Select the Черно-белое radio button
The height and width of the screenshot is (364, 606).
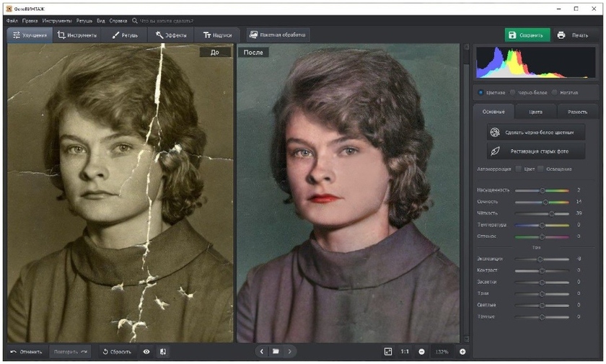coord(513,92)
